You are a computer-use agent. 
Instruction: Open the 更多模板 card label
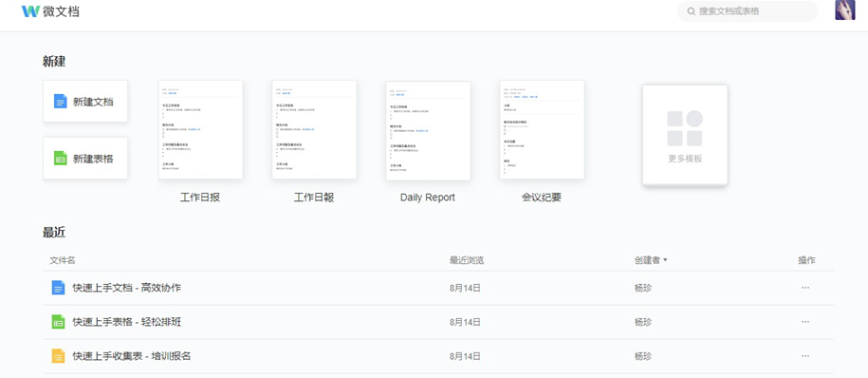pos(685,159)
